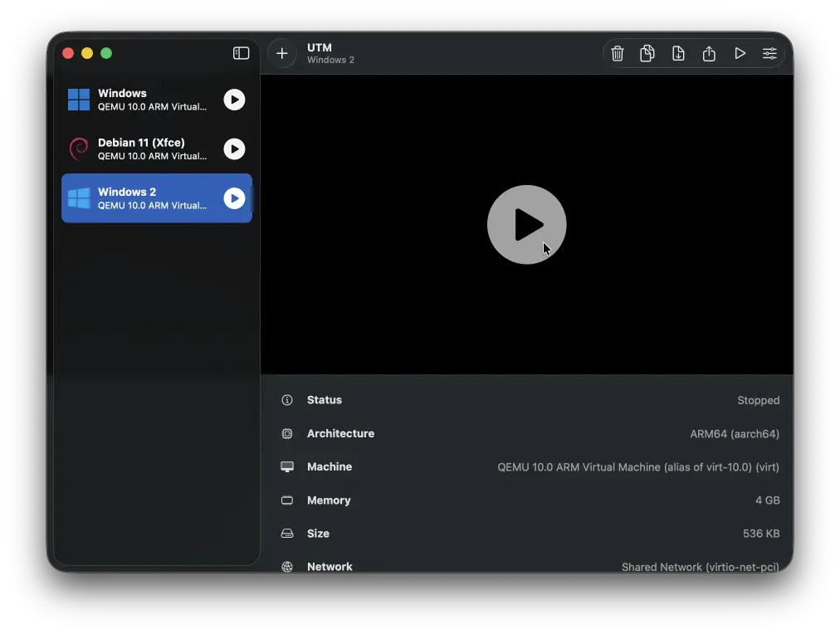Click the Windows logo icon for Windows VM

[79, 100]
